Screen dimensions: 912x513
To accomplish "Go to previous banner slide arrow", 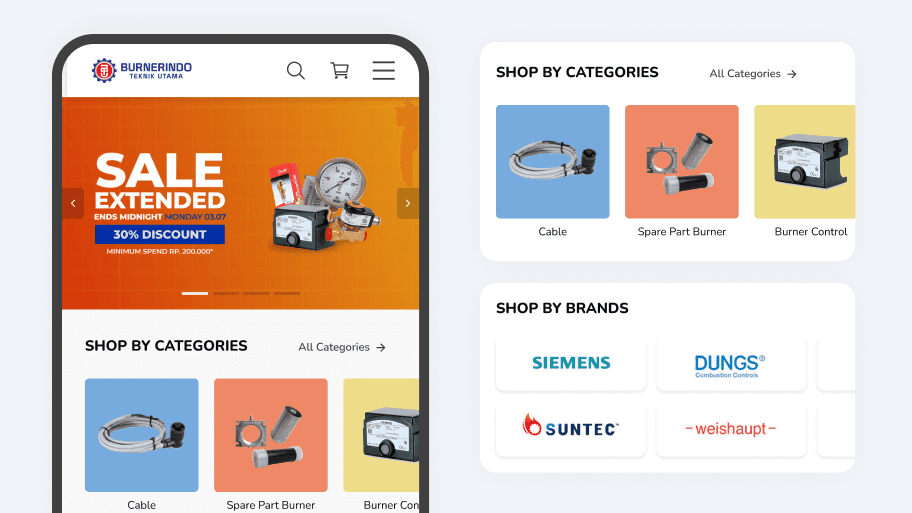I will (73, 204).
